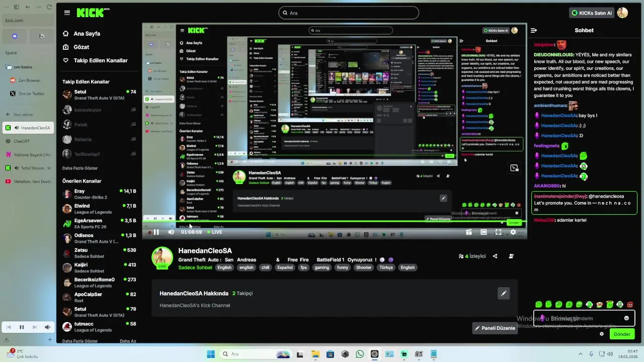This screenshot has width=644, height=362.
Task: Click the user follow icon beside share
Action: [511, 256]
